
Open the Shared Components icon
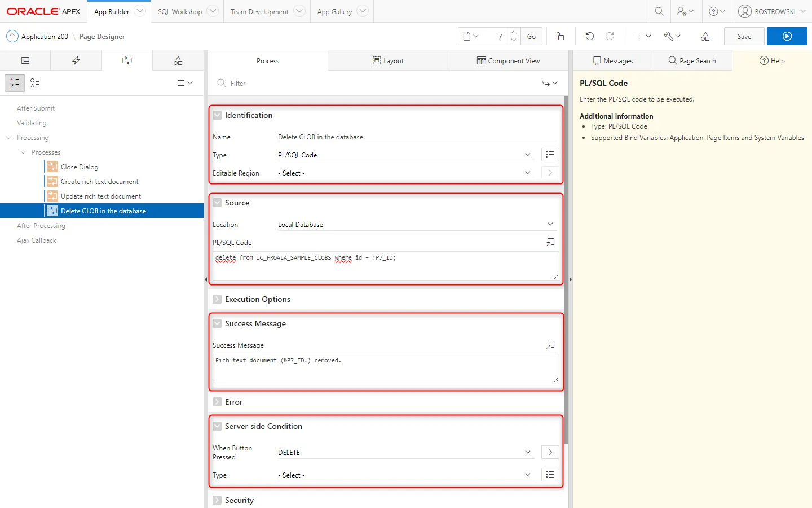tap(705, 36)
